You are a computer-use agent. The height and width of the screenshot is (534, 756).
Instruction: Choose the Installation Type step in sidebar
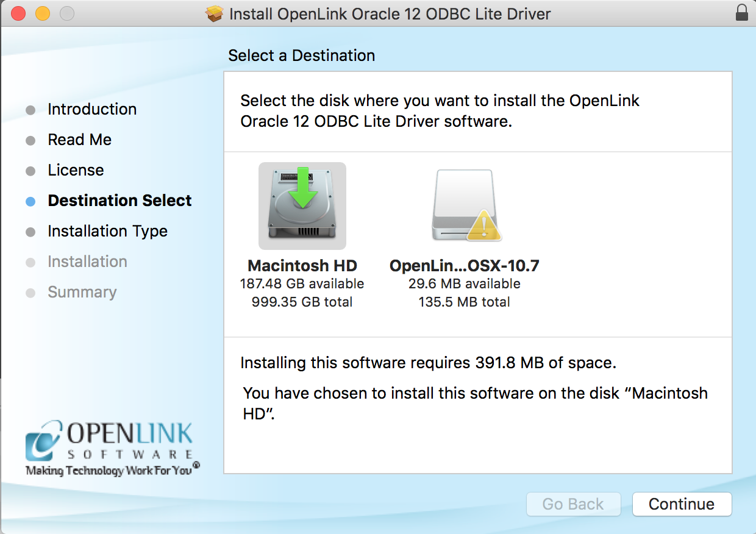[107, 231]
